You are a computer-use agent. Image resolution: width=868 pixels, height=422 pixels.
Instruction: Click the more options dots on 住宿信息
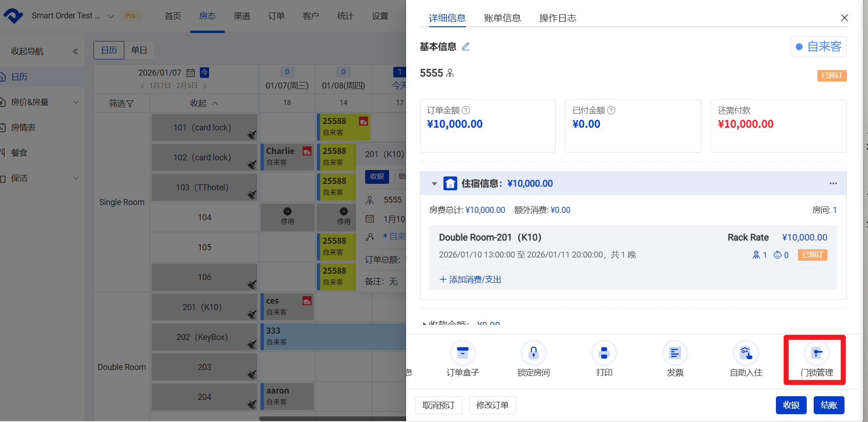[x=833, y=183]
